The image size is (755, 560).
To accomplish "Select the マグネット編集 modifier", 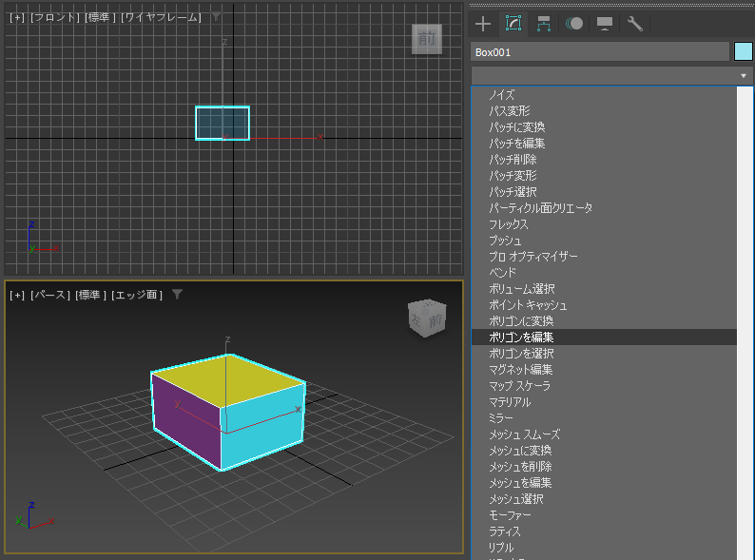I will pos(604,369).
